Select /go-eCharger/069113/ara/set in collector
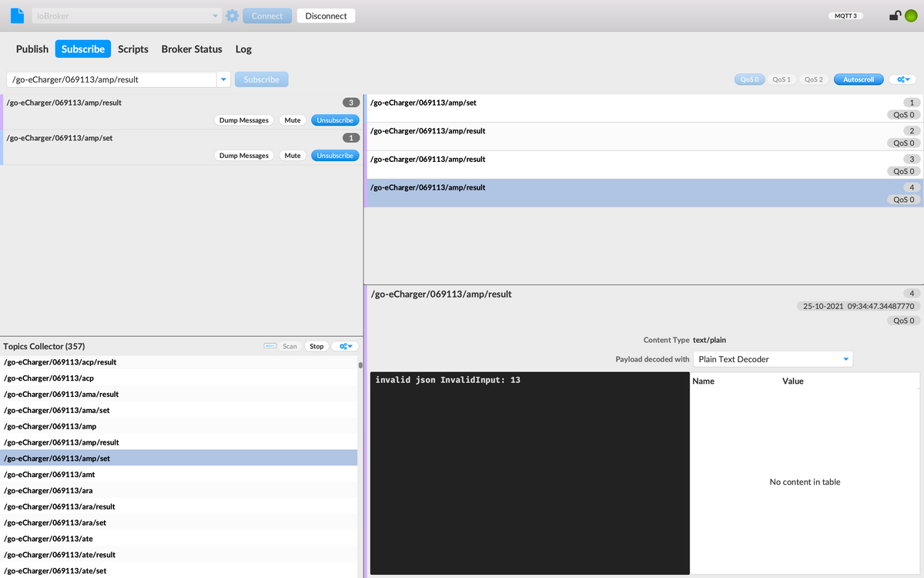The height and width of the screenshot is (578, 924). pos(179,523)
